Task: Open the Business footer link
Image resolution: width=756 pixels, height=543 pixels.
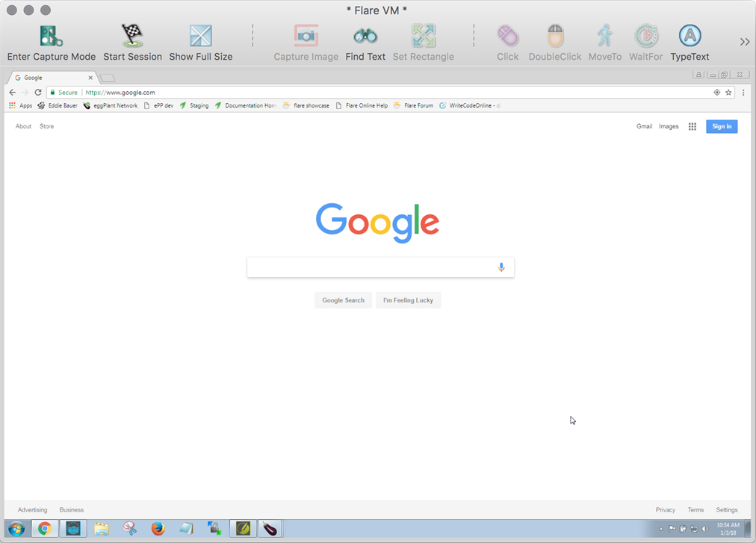Action: 72,509
